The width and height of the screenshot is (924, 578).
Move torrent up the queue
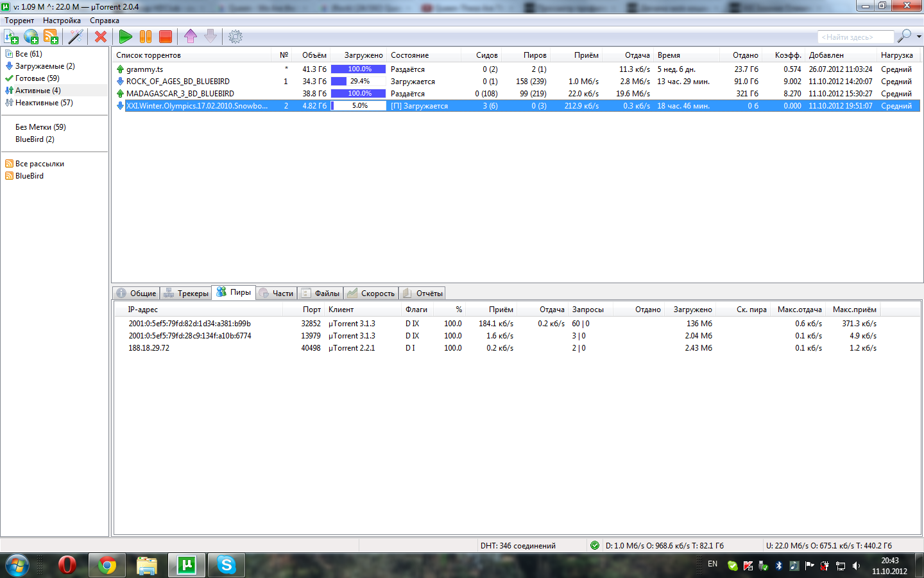[x=191, y=37]
